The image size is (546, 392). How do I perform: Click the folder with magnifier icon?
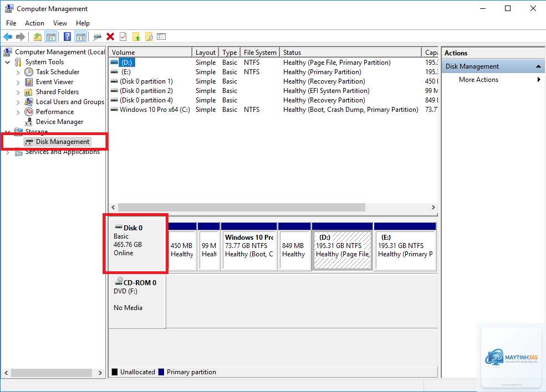pyautogui.click(x=149, y=37)
